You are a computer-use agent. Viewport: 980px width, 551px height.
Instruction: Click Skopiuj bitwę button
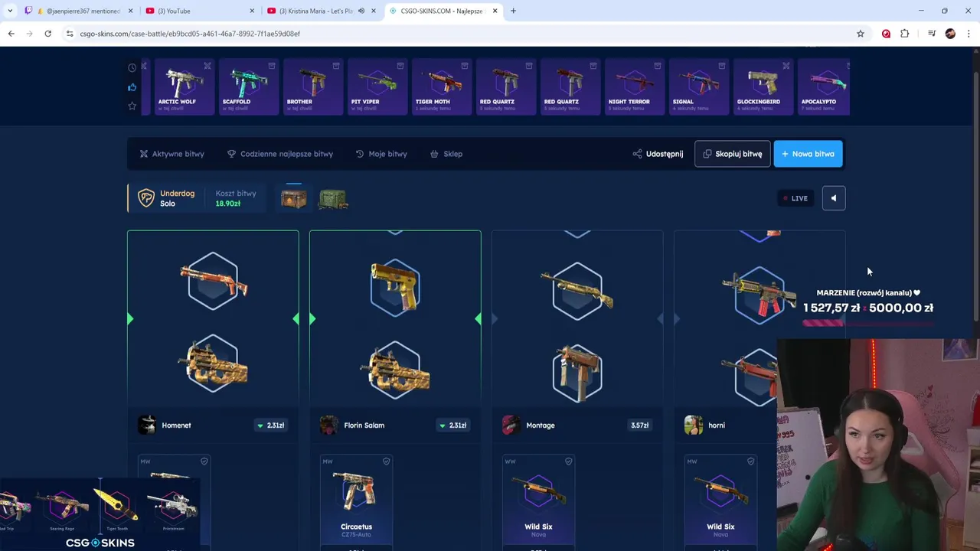click(x=732, y=154)
